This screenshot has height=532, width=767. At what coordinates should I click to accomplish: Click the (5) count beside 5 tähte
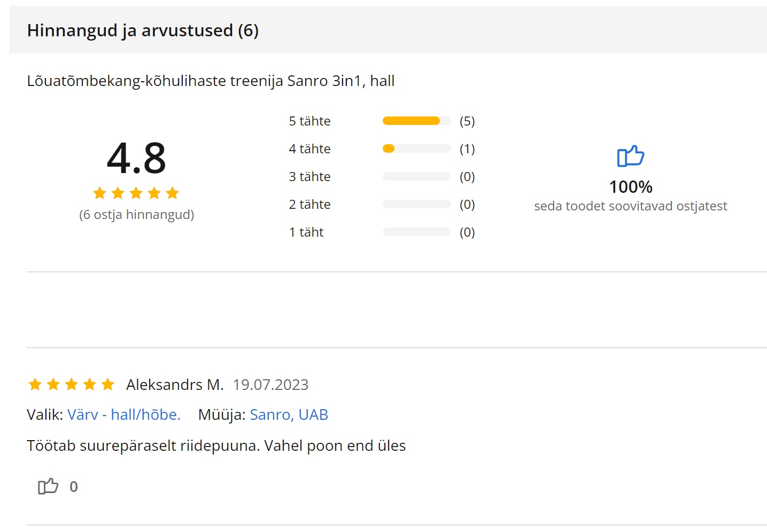467,121
